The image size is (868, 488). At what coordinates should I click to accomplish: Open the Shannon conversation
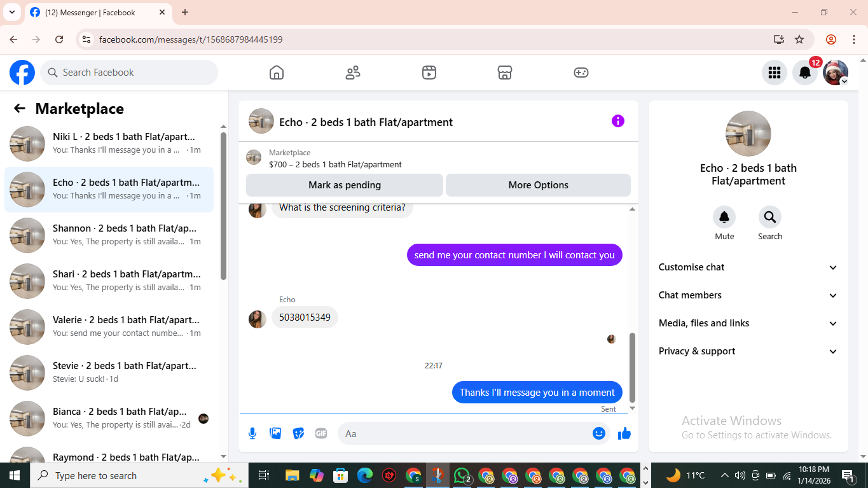(x=109, y=235)
